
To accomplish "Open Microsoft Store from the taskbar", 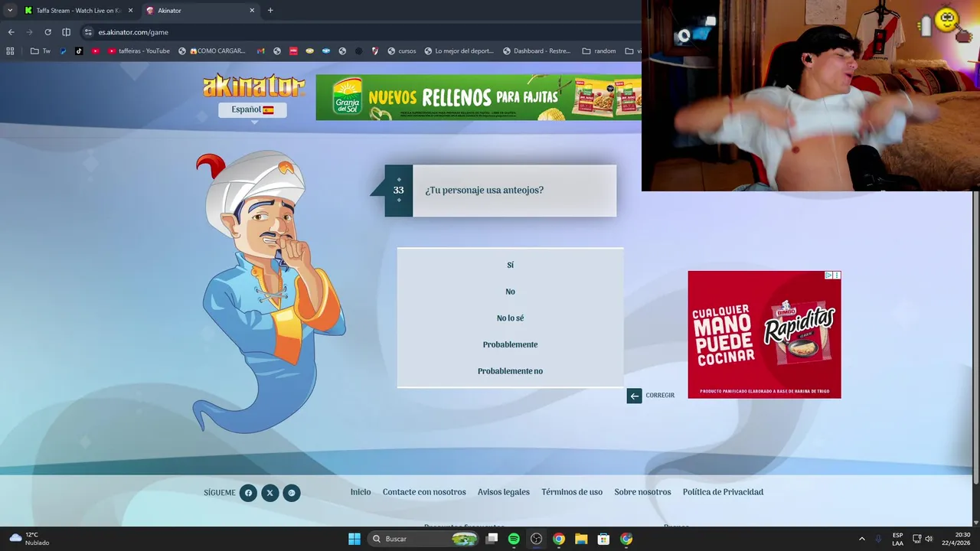I will coord(603,539).
